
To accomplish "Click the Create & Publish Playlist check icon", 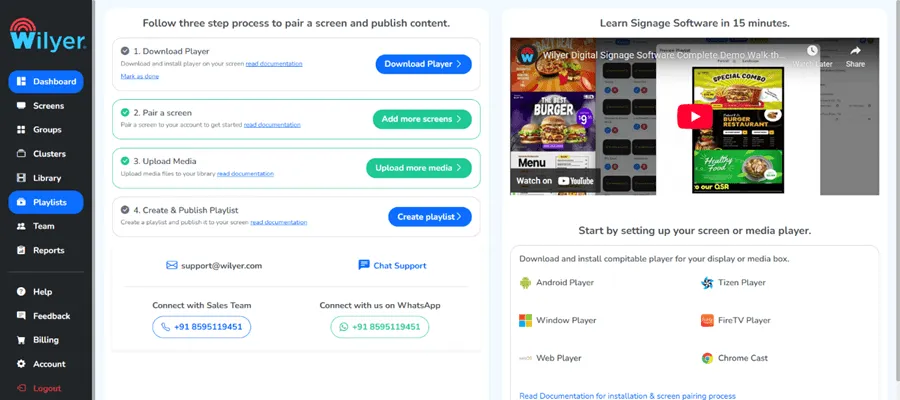I will pyautogui.click(x=125, y=210).
